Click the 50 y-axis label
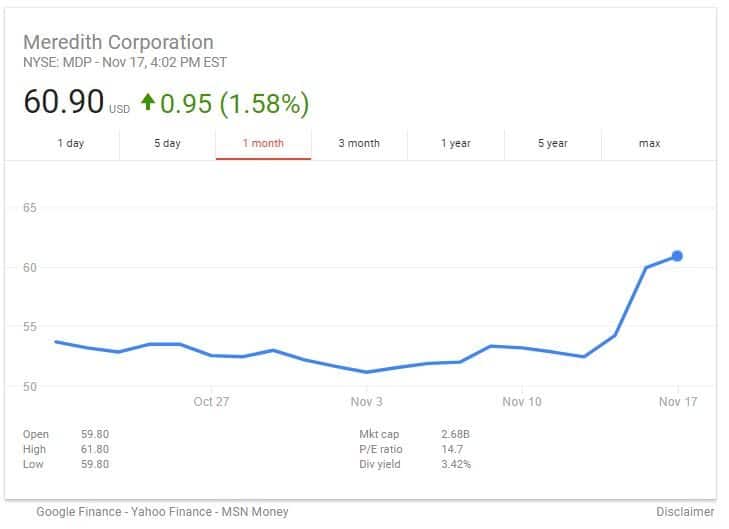This screenshot has height=529, width=729. pyautogui.click(x=30, y=386)
